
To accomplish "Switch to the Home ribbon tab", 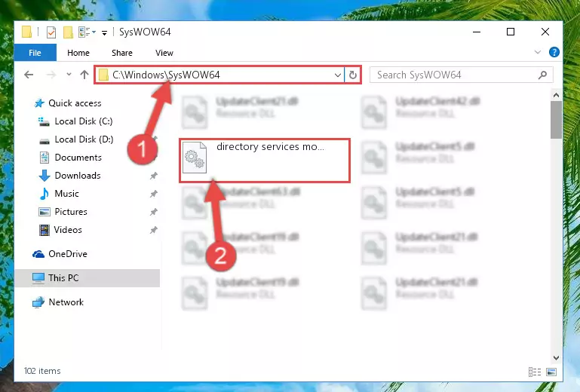I will (78, 53).
